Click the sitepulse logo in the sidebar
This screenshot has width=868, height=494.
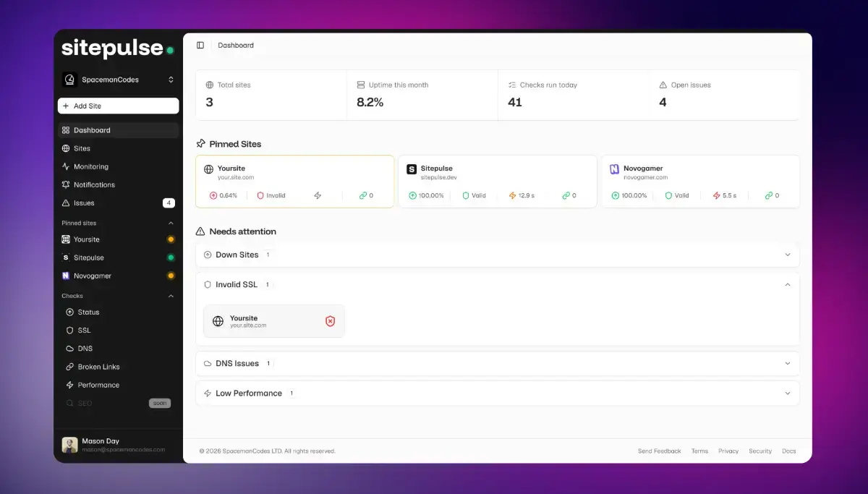point(117,48)
